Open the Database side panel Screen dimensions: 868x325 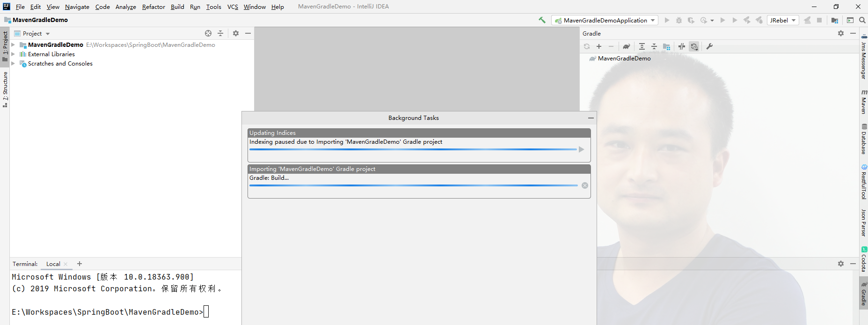(864, 139)
